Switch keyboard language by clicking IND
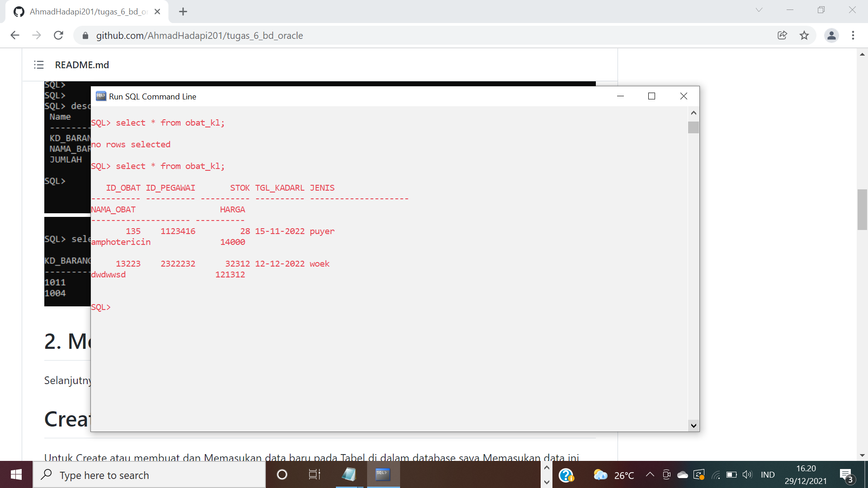868x488 pixels. click(x=768, y=475)
